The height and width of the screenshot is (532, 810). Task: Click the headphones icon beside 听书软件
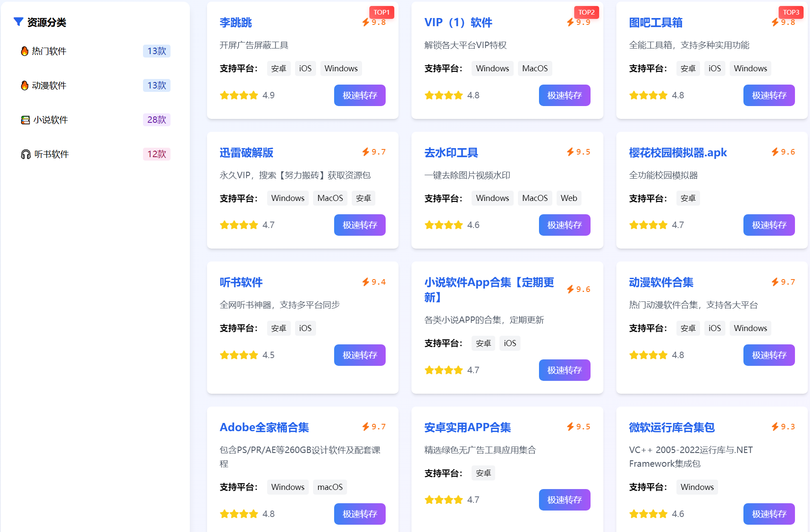pos(24,154)
